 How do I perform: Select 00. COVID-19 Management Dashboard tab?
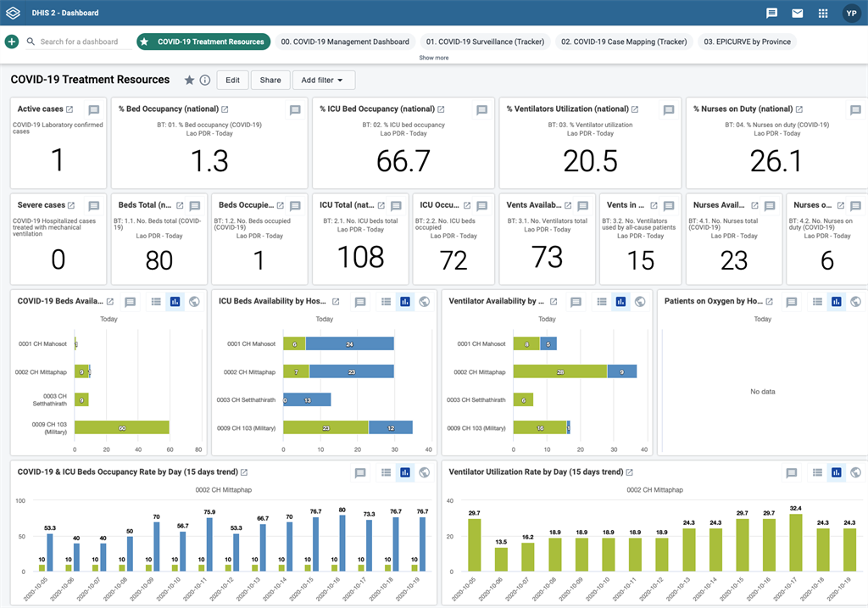click(x=345, y=42)
